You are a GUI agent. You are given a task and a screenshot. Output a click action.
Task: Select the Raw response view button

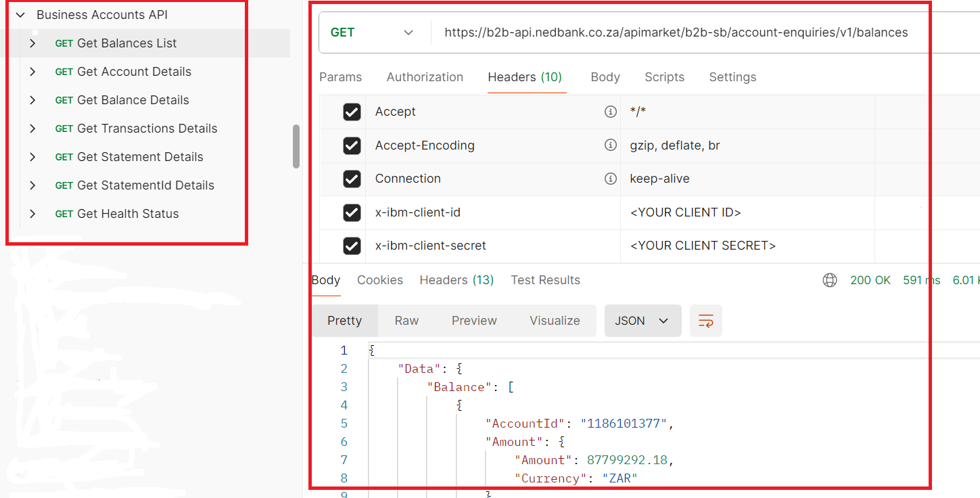pos(406,321)
